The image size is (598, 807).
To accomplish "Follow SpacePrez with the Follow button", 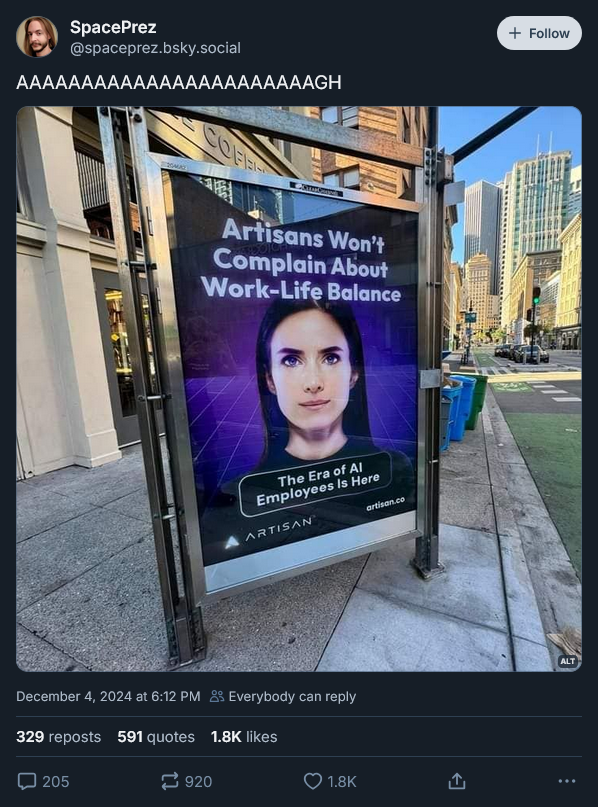I will (539, 33).
